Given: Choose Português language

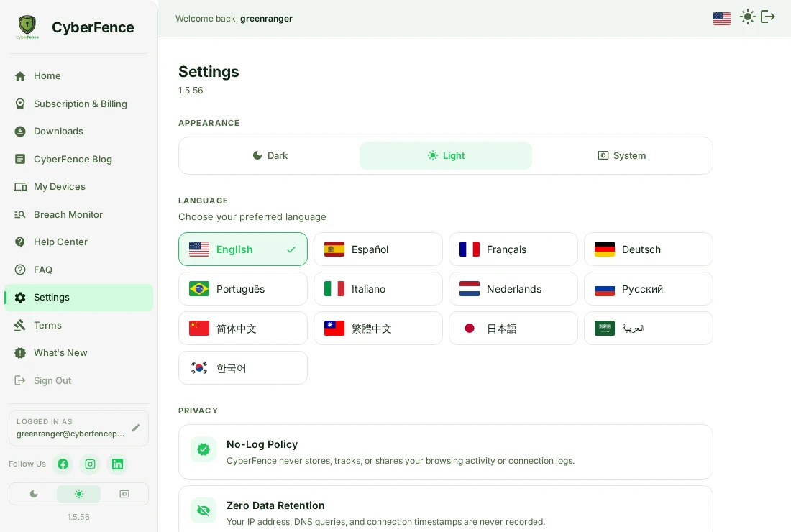Looking at the screenshot, I should [x=242, y=288].
